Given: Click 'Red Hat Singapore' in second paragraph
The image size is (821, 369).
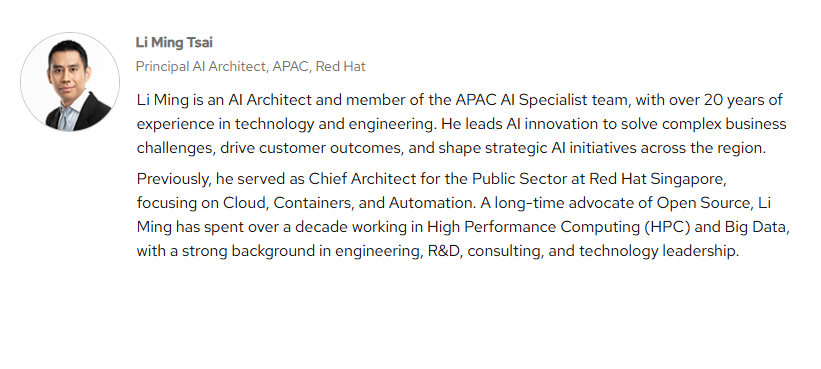Looking at the screenshot, I should (657, 179).
